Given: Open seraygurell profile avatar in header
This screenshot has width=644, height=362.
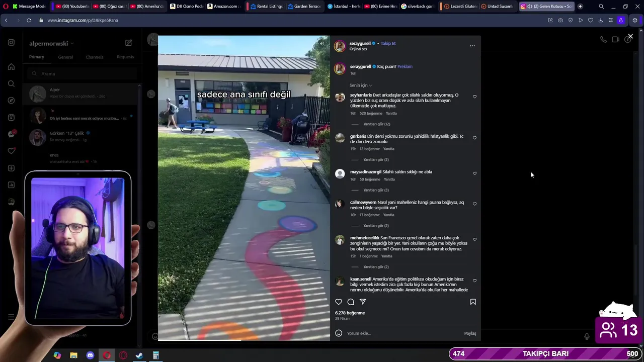Looking at the screenshot, I should point(340,46).
